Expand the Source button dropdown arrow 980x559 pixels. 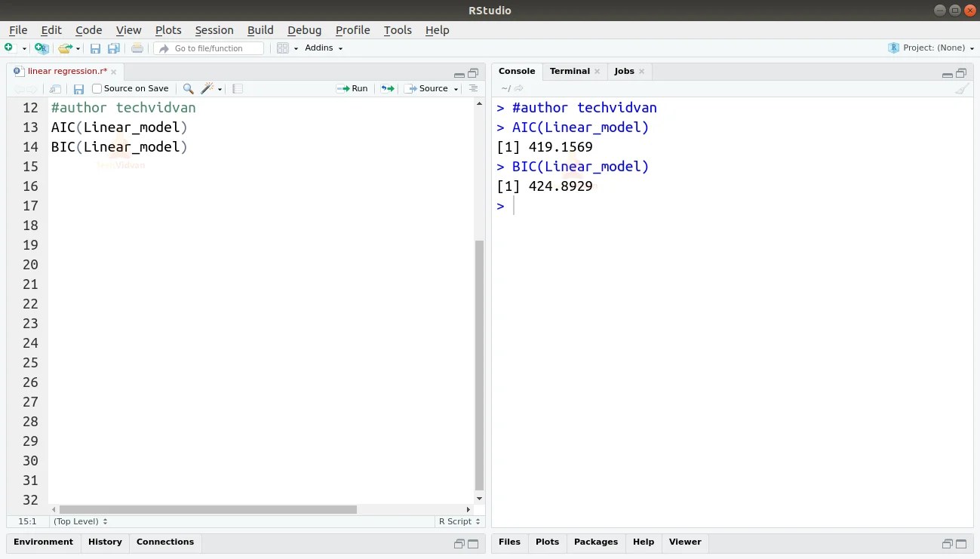[456, 89]
